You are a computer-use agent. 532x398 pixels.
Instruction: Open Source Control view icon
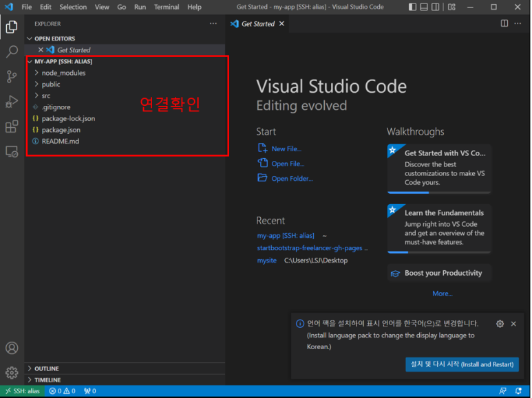[12, 76]
